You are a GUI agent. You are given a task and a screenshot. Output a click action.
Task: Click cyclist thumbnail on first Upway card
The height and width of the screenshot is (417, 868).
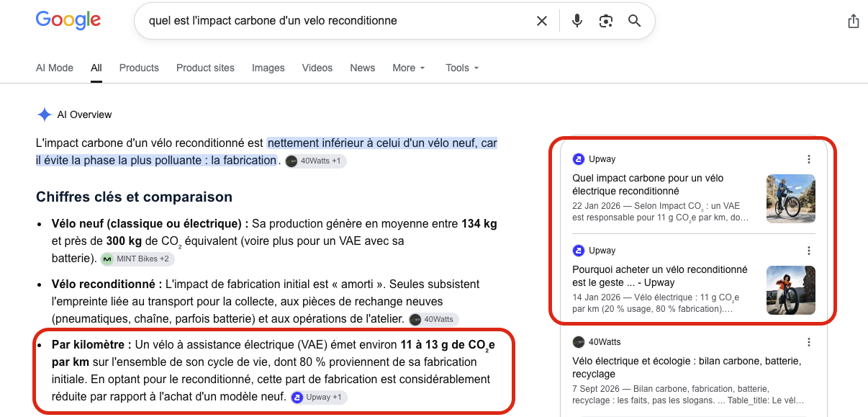click(791, 199)
